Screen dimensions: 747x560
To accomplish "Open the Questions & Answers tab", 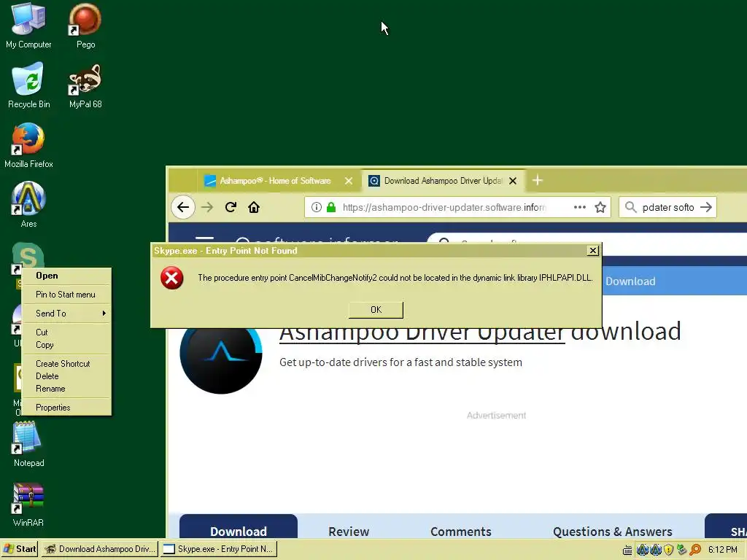I will 612,532.
